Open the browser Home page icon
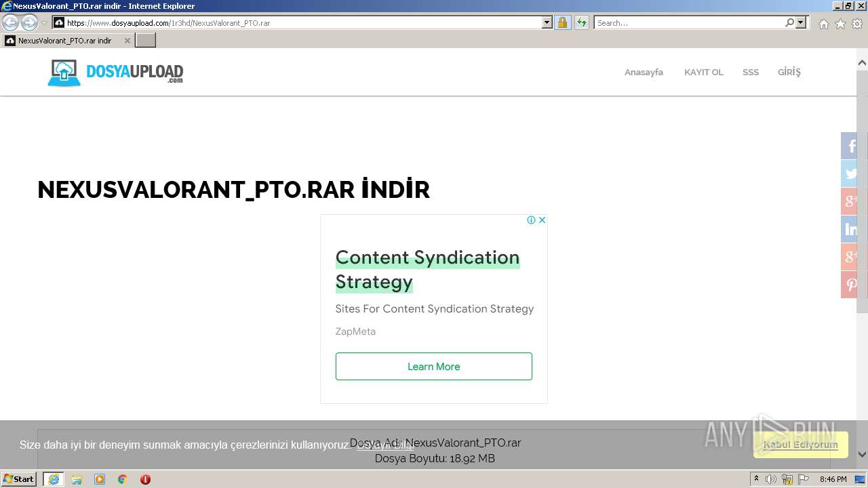 [823, 24]
